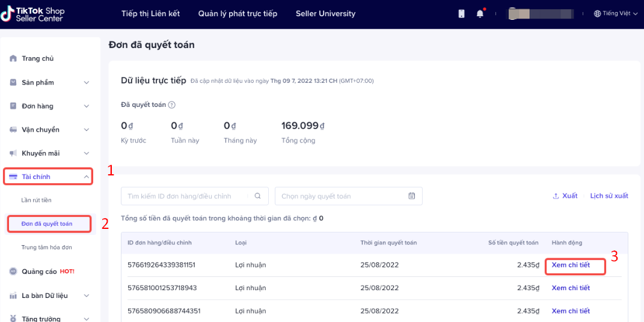644x322 pixels.
Task: Expand the Đơn hàng menu chevron
Action: [x=86, y=106]
